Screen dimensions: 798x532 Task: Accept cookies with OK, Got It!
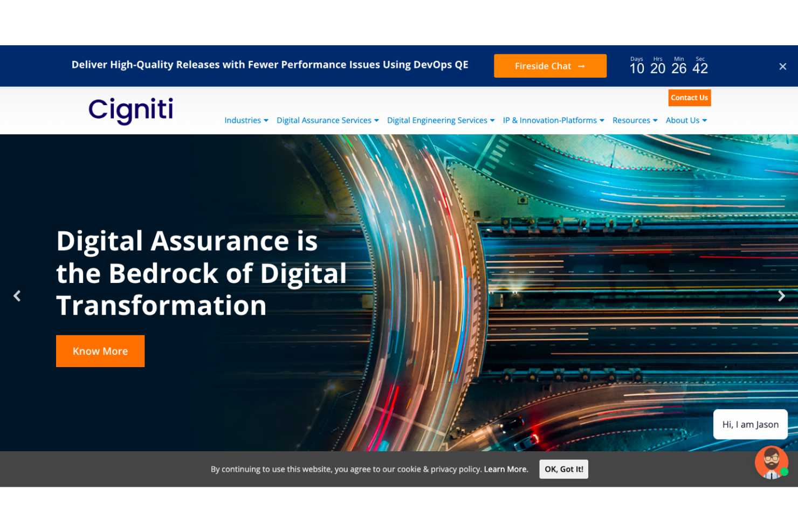click(563, 469)
